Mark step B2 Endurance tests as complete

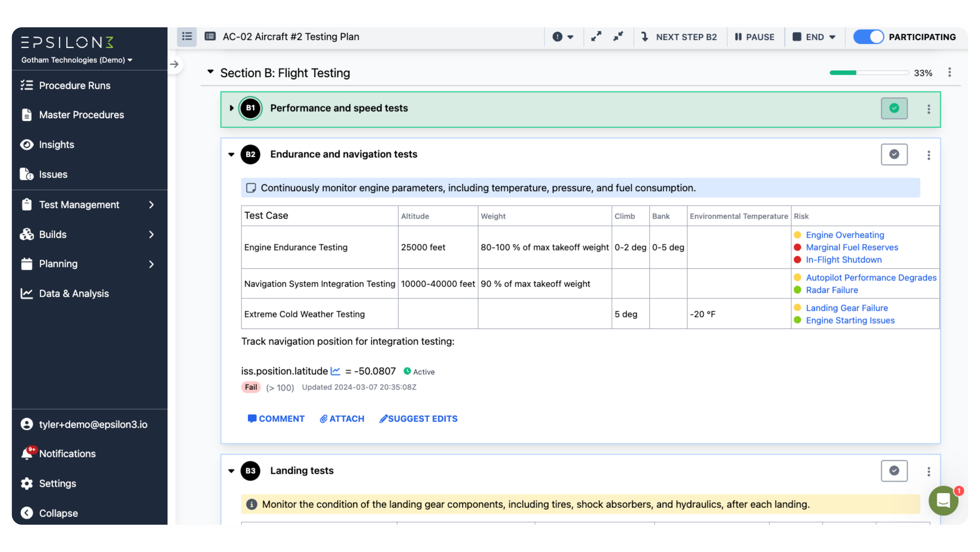(894, 154)
